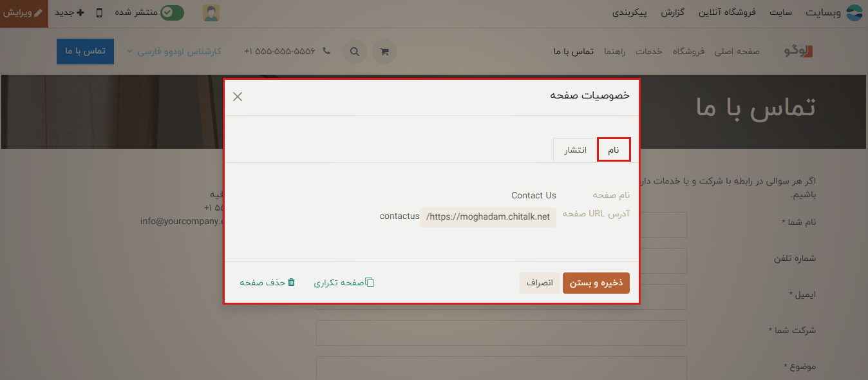Switch to the انتشار tab
This screenshot has width=868, height=380.
pos(576,150)
